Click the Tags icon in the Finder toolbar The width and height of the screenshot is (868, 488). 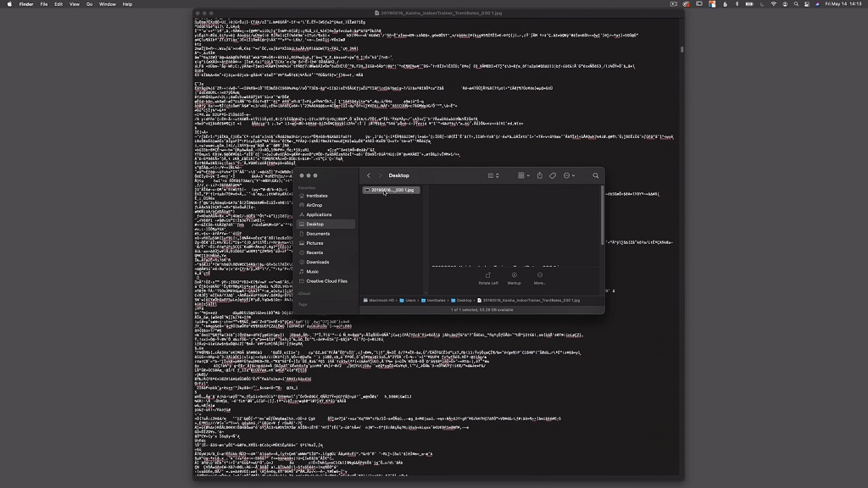pyautogui.click(x=553, y=175)
